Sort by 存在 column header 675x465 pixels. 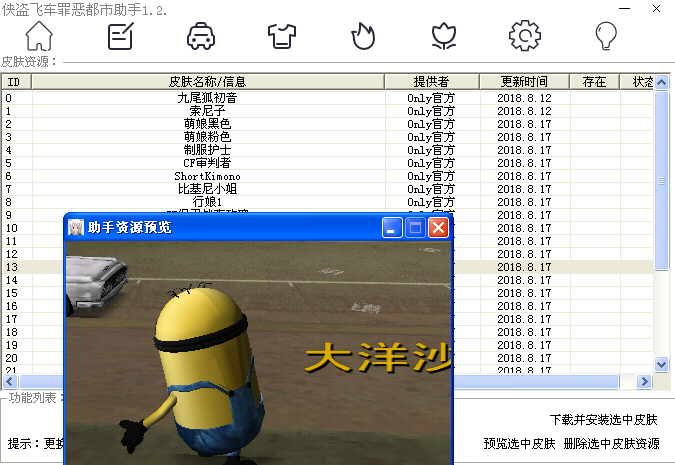pos(594,82)
